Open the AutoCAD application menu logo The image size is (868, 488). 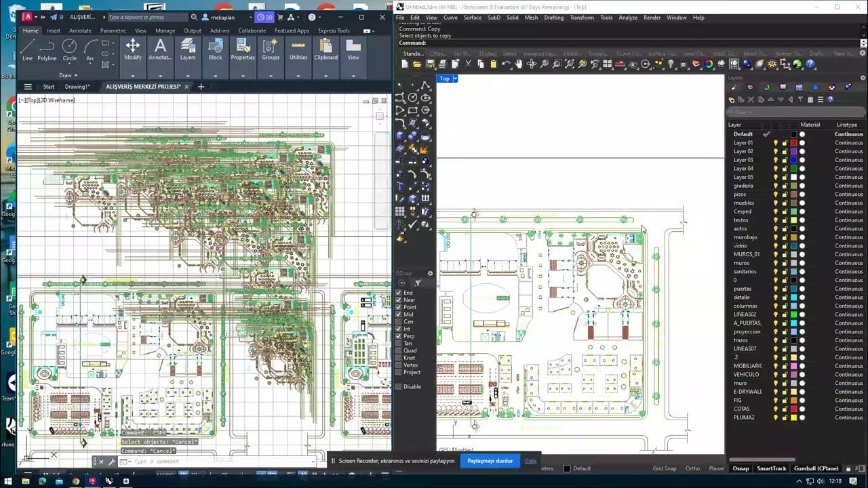pos(27,17)
